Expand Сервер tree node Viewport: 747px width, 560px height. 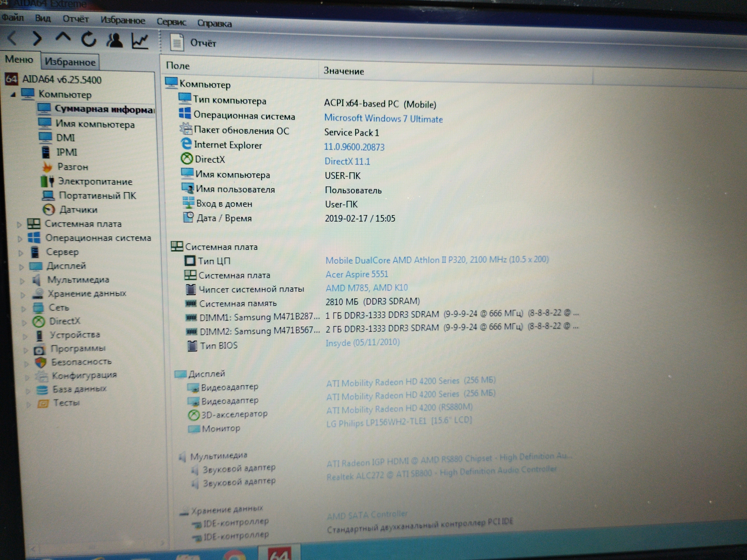point(21,253)
